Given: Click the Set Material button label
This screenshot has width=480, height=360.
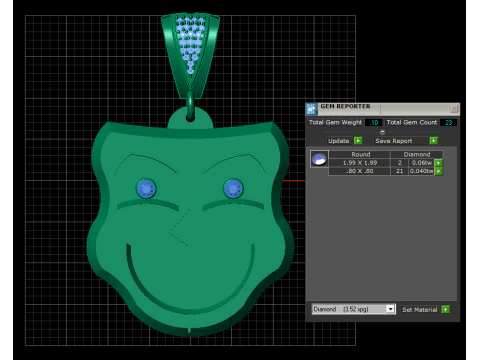Looking at the screenshot, I should coord(419,310).
